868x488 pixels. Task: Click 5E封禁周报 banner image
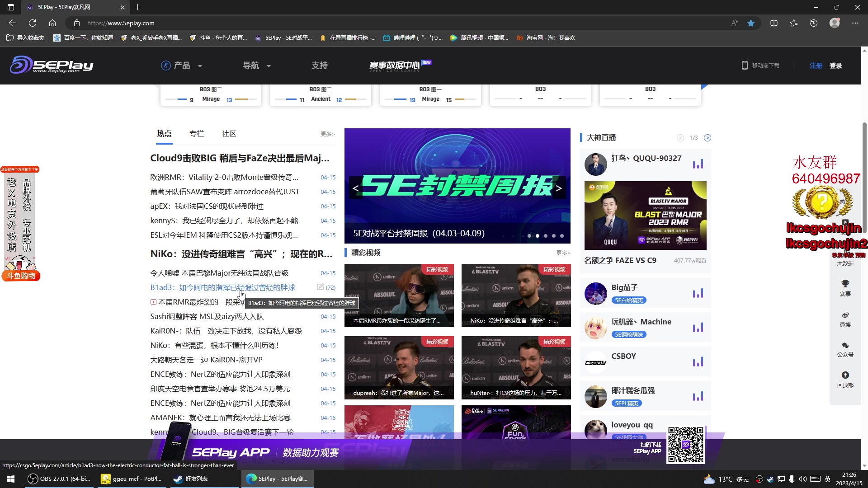pyautogui.click(x=457, y=186)
